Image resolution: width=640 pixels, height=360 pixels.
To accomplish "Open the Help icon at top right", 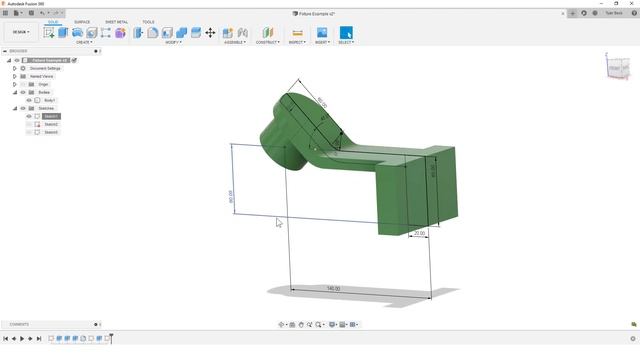I will pos(634,13).
